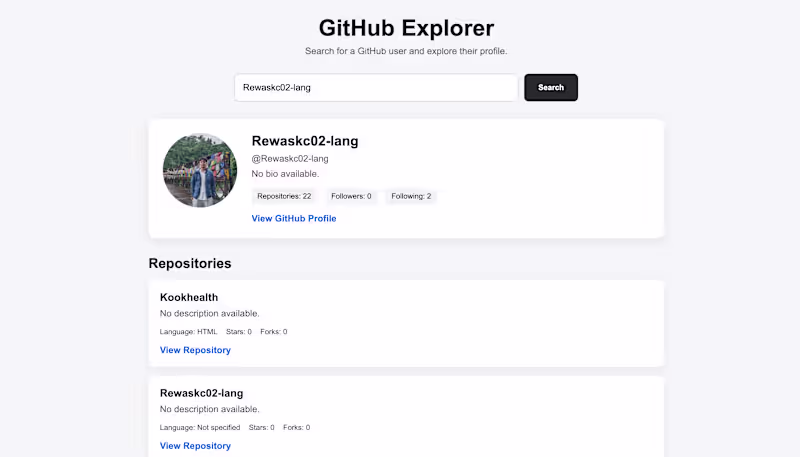The height and width of the screenshot is (457, 800).
Task: Click Language: HTML in Kookhealth card
Action: [188, 332]
